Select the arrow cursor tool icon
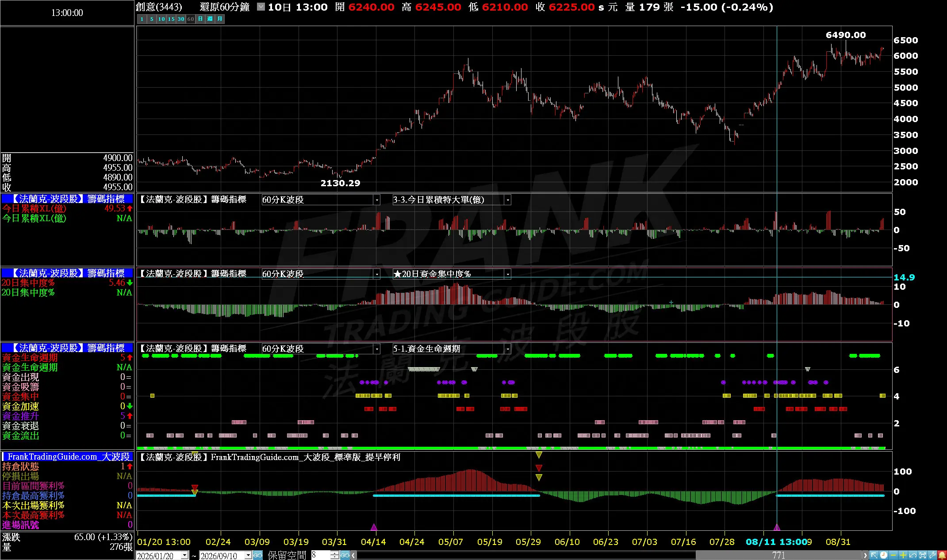This screenshot has width=947, height=560. 874,555
